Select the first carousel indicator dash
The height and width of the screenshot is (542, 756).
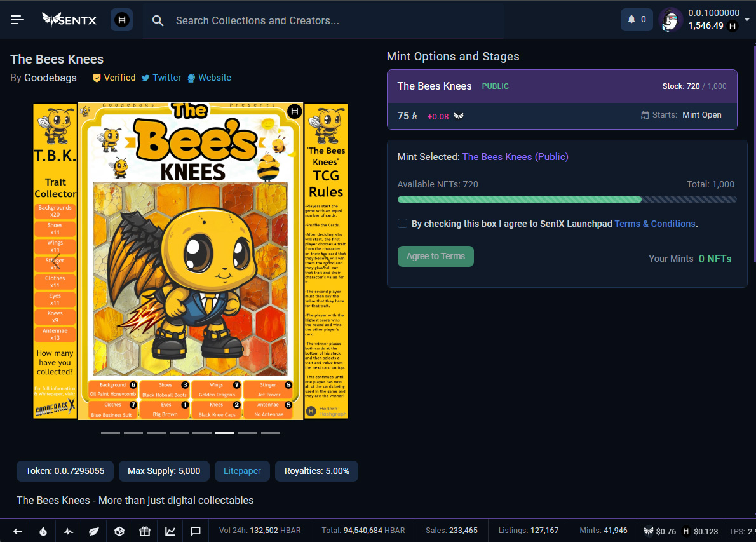coord(111,433)
